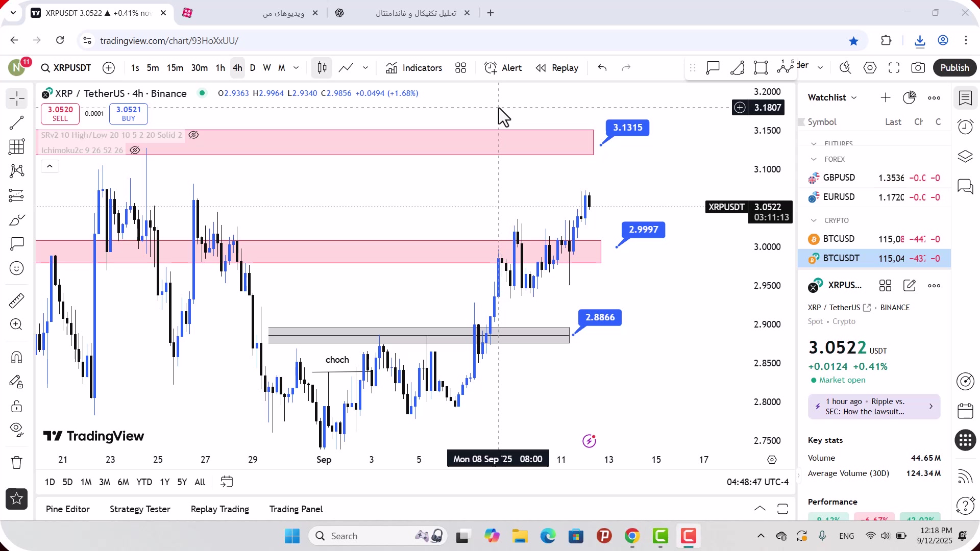Open symbol note edit icon

910,286
